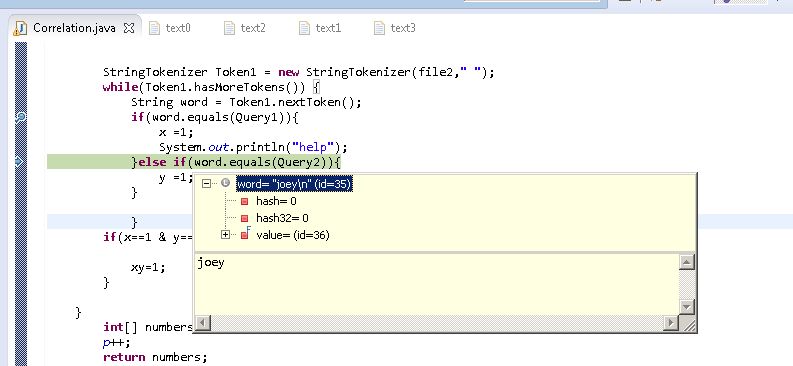
Task: Select the value= (id=36) field row
Action: 293,235
